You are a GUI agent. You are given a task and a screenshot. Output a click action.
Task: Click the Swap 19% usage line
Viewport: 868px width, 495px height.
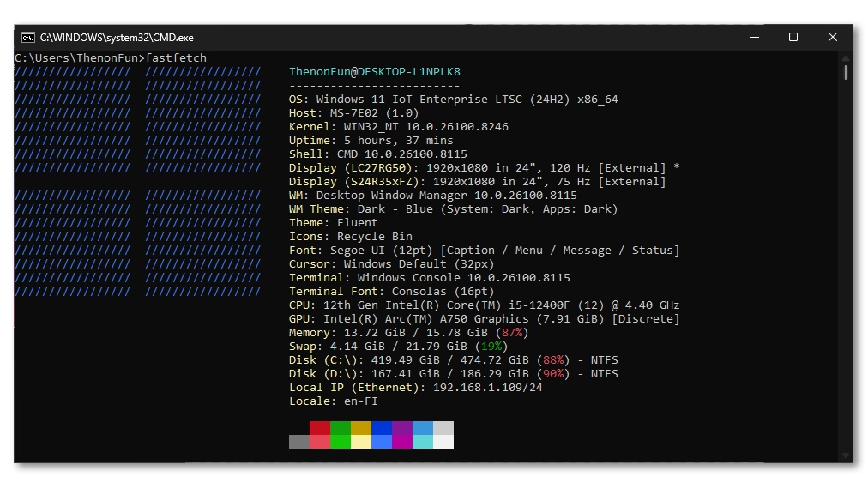(399, 346)
